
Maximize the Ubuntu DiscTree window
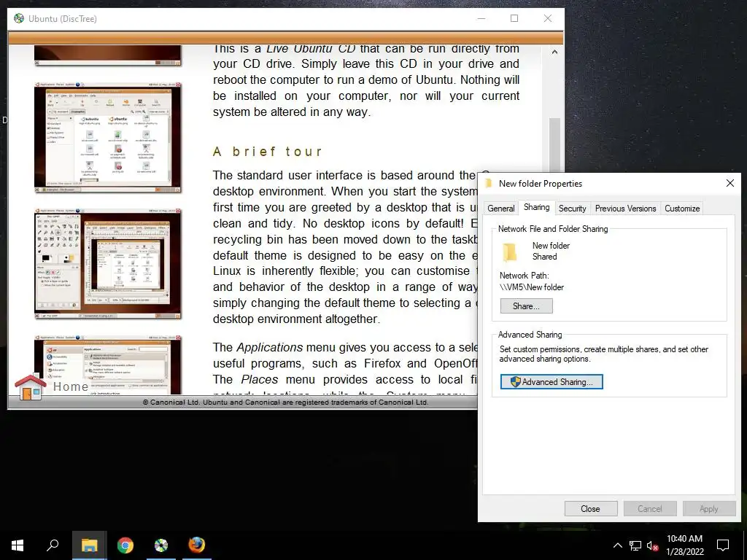click(x=514, y=18)
